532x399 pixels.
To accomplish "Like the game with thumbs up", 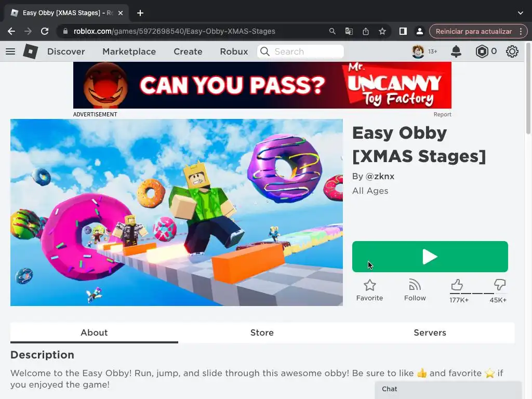I will [457, 285].
